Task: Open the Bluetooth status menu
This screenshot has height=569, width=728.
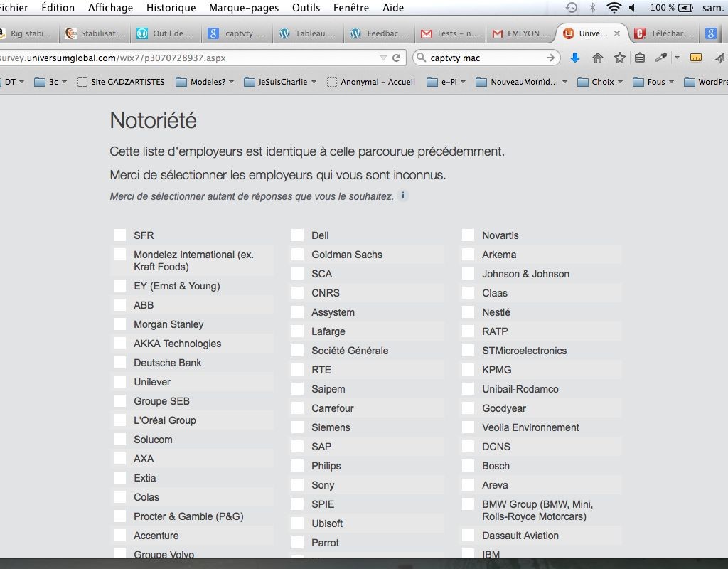Action: 592,7
